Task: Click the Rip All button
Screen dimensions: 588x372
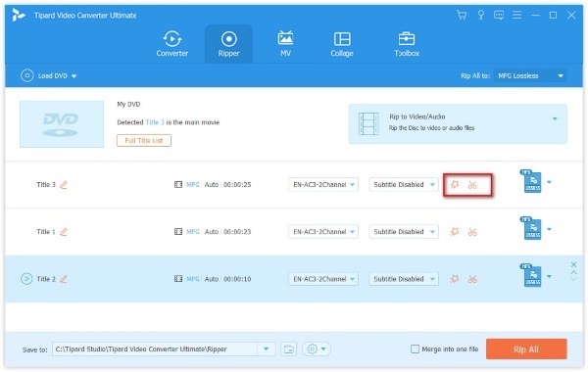Action: click(x=526, y=349)
